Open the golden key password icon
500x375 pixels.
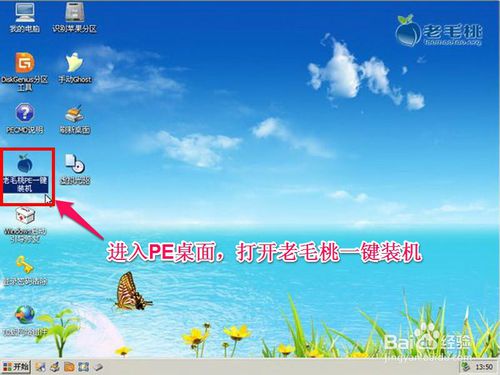pyautogui.click(x=24, y=265)
